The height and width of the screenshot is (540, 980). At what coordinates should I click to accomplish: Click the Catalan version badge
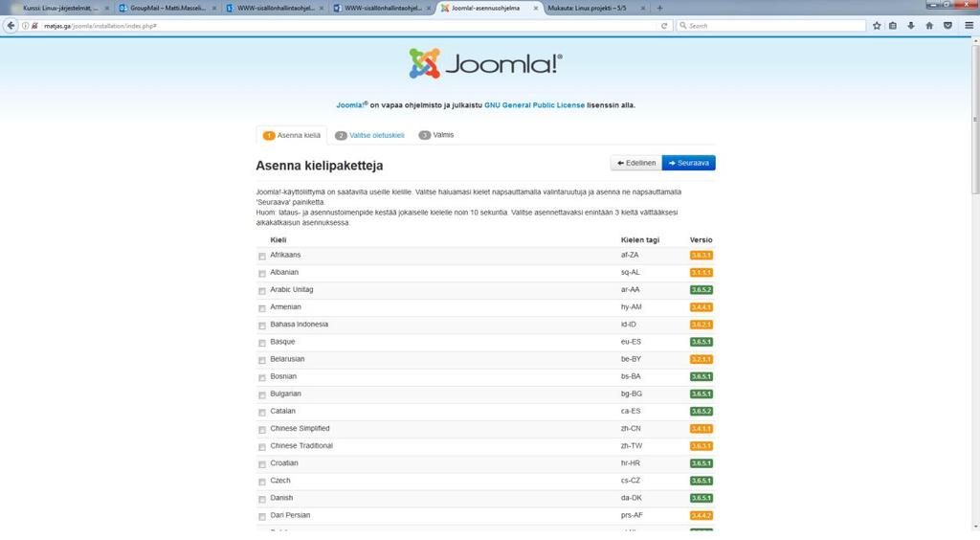point(702,412)
